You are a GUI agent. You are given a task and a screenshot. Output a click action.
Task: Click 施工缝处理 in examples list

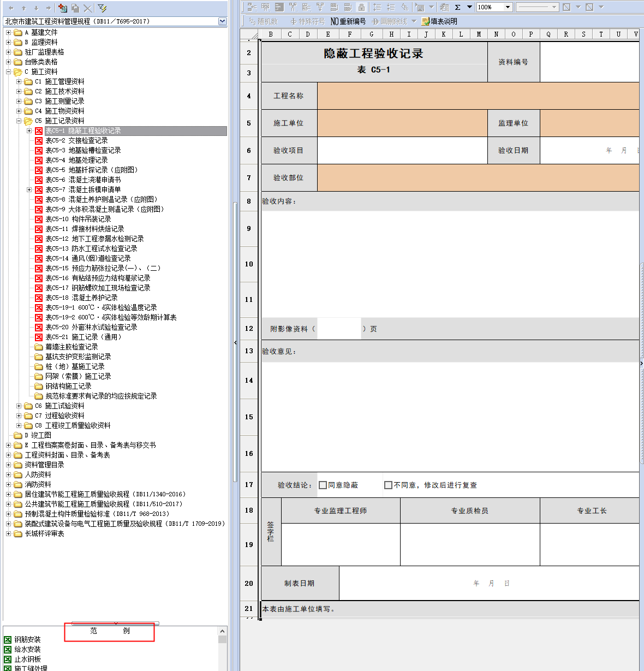(31, 668)
